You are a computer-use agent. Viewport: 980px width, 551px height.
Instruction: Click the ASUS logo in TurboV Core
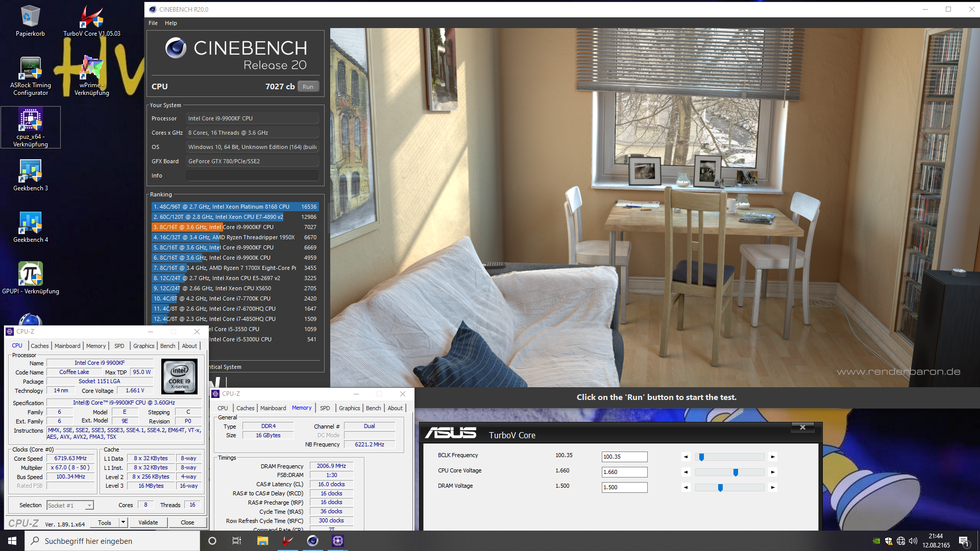coord(451,434)
